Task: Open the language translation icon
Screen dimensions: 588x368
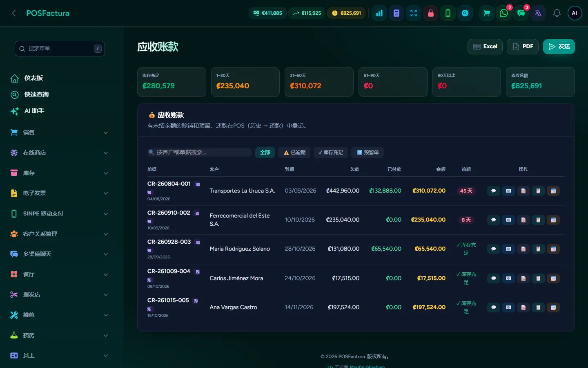Action: pos(538,13)
